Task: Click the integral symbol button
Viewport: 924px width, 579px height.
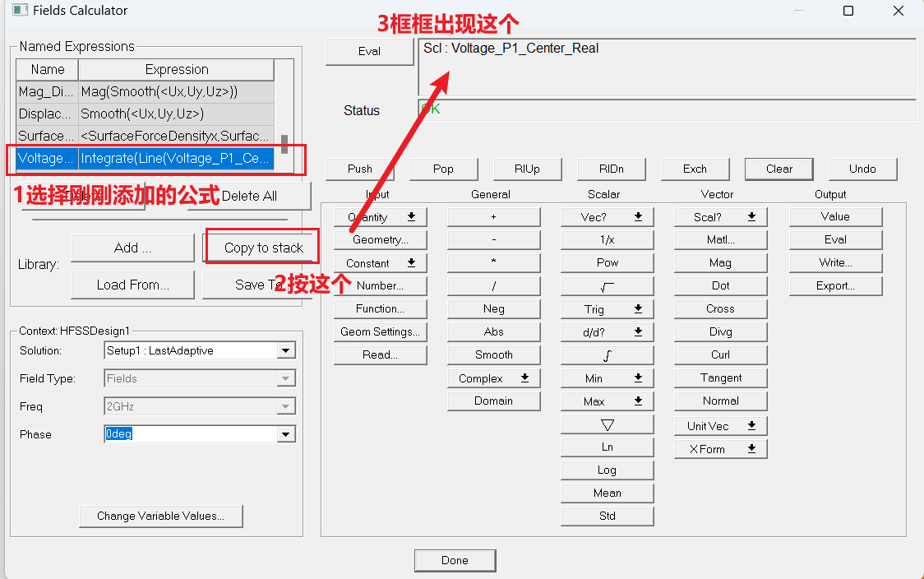Action: click(x=607, y=355)
